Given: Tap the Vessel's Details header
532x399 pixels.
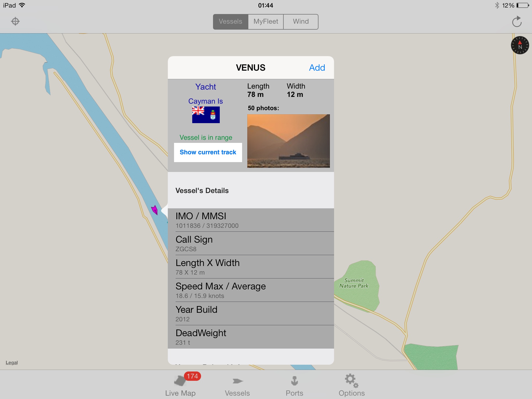Looking at the screenshot, I should pos(202,190).
